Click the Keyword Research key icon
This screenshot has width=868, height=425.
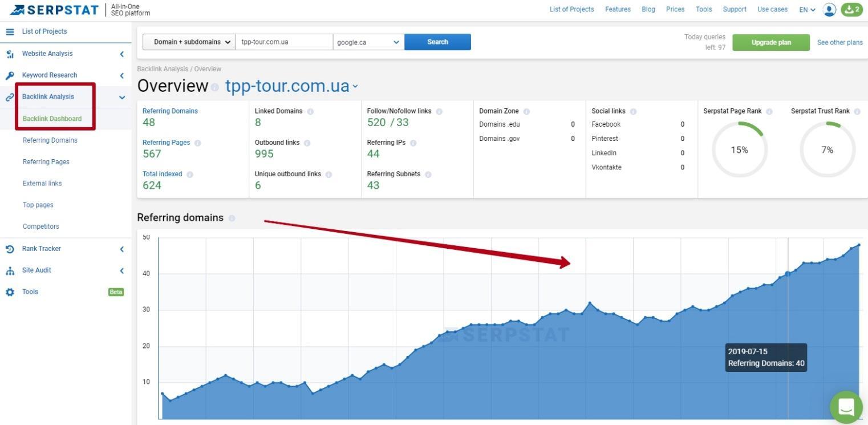coord(10,75)
